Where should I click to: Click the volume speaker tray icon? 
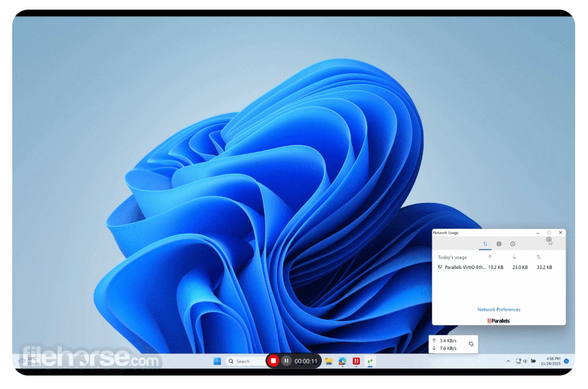(x=526, y=361)
